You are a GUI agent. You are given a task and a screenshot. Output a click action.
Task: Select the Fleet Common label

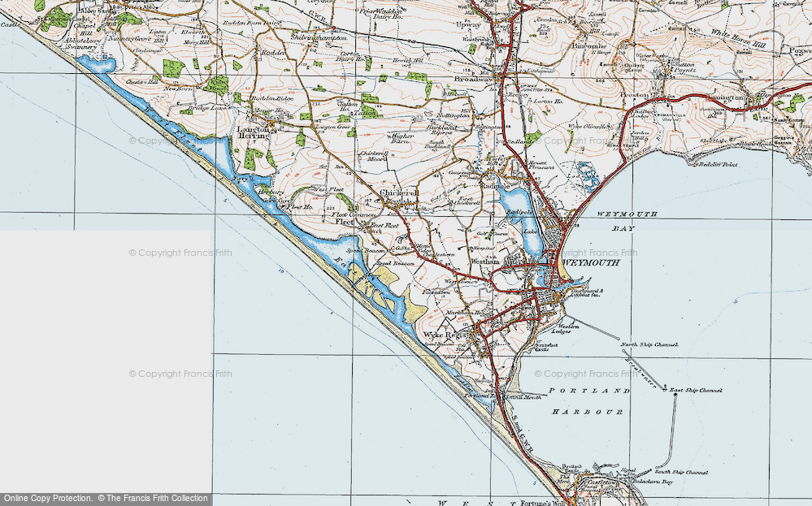click(354, 214)
